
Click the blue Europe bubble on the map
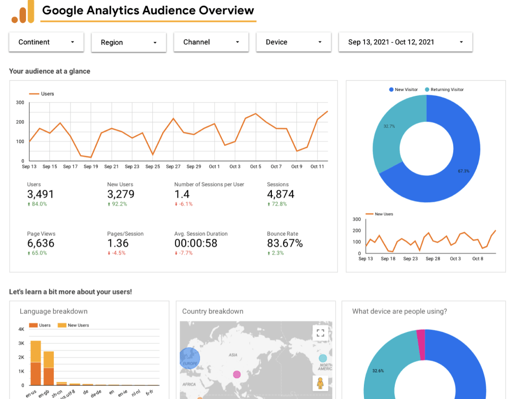(189, 358)
